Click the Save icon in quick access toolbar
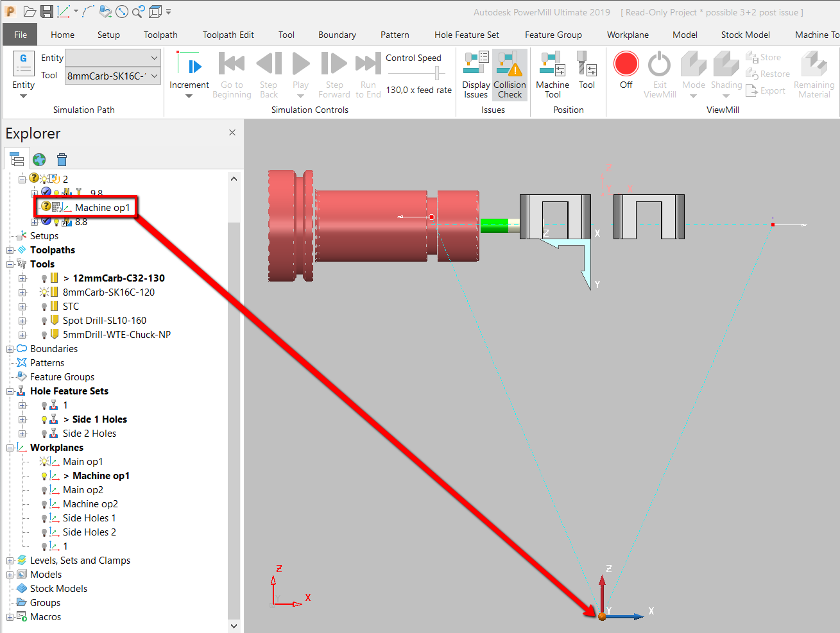Screen dimensions: 840x633 pos(46,11)
